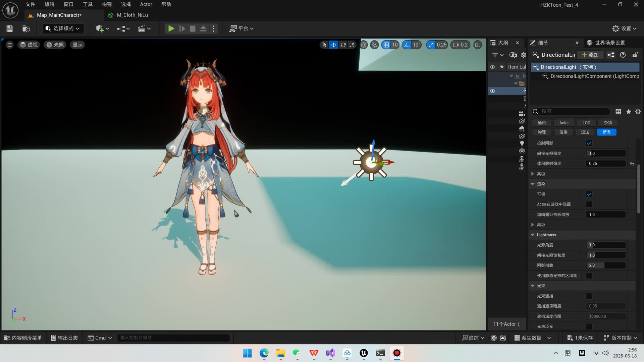Viewport: 644px width, 362px height.
Task: Select the 物理 category filter
Action: click(x=542, y=132)
